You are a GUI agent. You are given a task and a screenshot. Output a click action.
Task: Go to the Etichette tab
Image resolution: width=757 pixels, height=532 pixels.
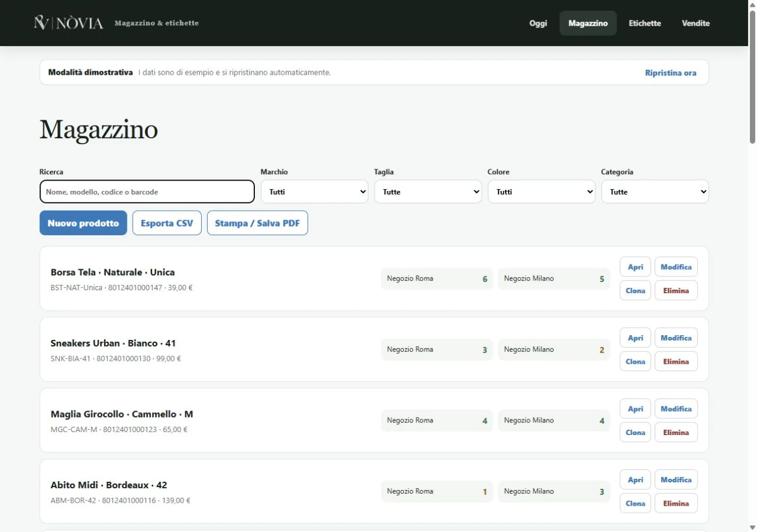[644, 23]
